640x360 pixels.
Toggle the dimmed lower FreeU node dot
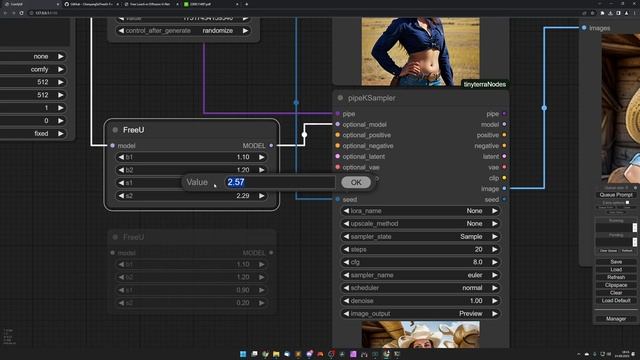pos(115,237)
